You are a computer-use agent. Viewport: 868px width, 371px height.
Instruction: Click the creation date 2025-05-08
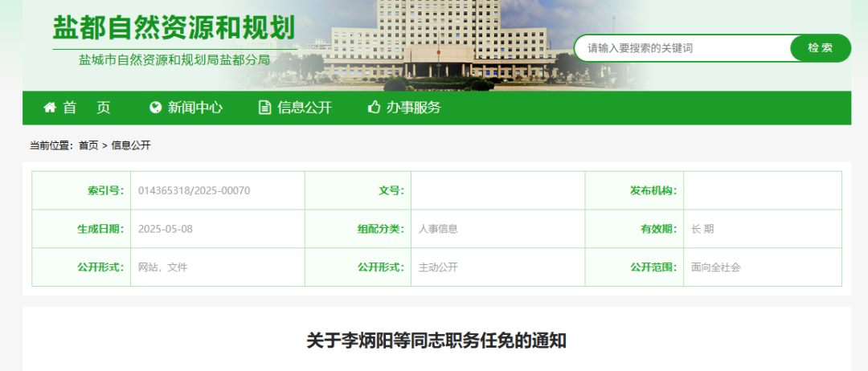click(166, 229)
